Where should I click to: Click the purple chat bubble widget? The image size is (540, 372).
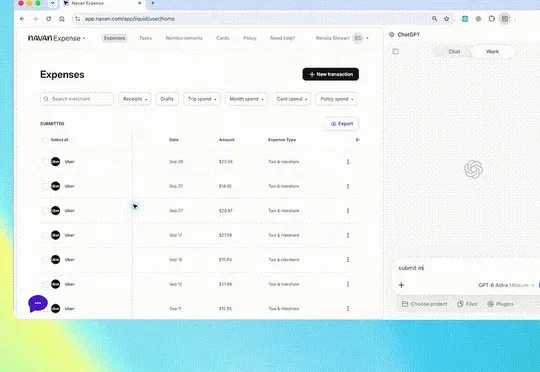(x=38, y=303)
